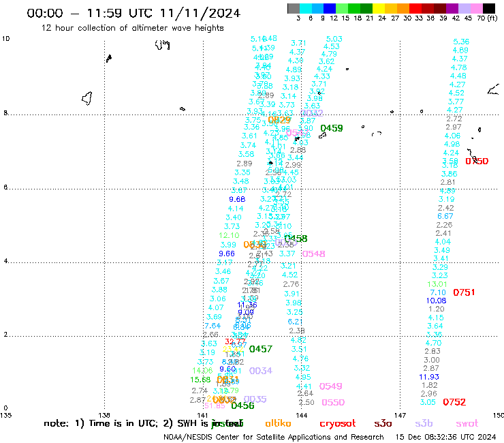Click the green wave height value 14.06
This screenshot has height=443, width=504.
202,371
